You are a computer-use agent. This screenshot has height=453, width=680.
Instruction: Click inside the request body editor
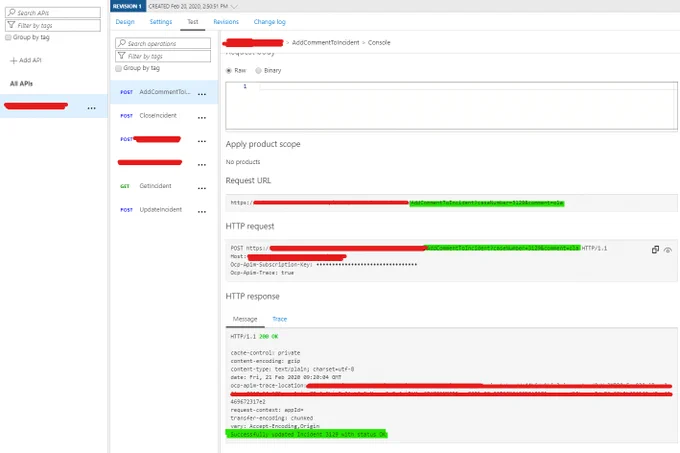(x=451, y=106)
